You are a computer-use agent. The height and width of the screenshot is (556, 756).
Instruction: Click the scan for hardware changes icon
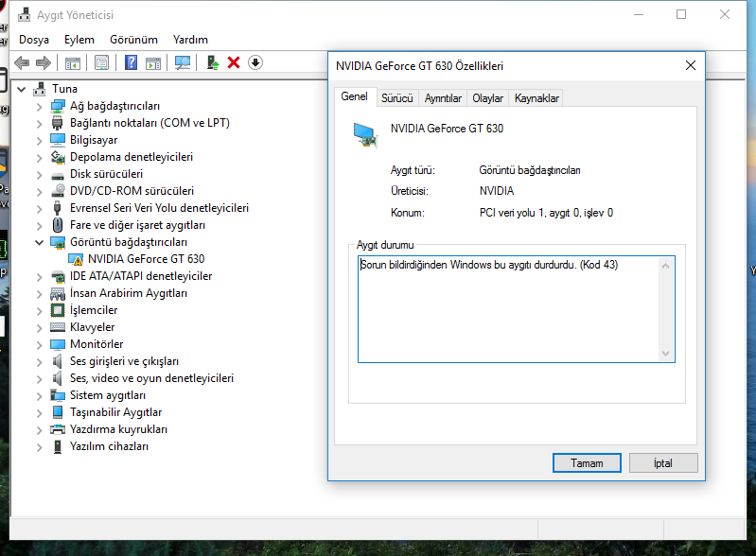click(x=183, y=62)
